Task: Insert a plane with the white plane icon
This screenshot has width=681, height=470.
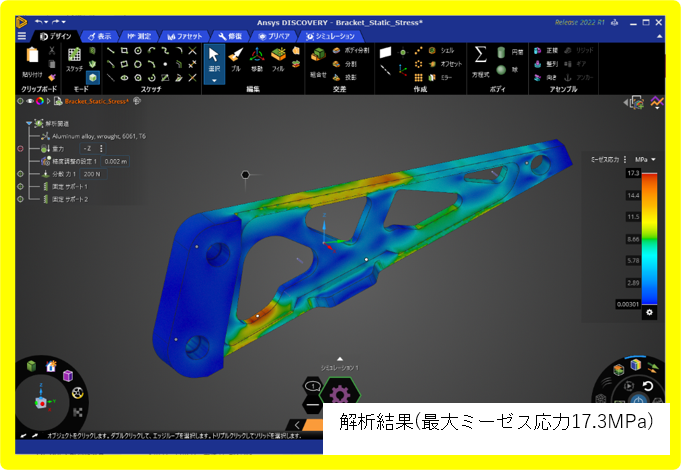Action: pyautogui.click(x=385, y=53)
